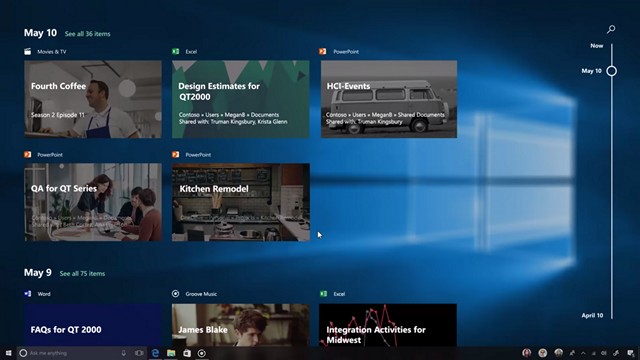Screen dimensions: 640x360
Task: Open the Windows Start button
Action: 8,353
